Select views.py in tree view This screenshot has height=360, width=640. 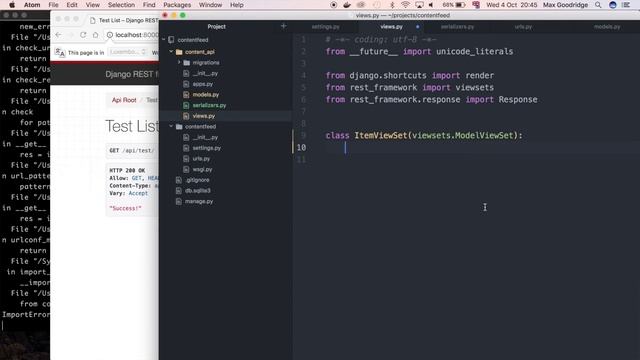(x=204, y=116)
